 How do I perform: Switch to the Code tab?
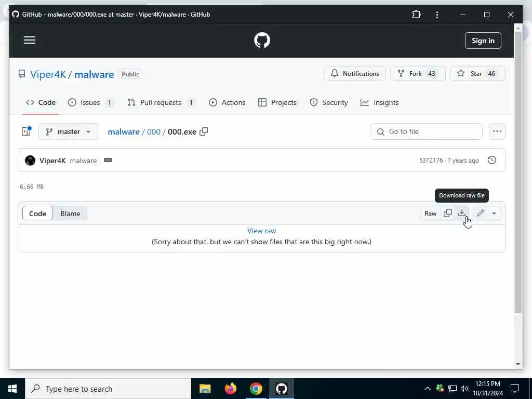(41, 102)
